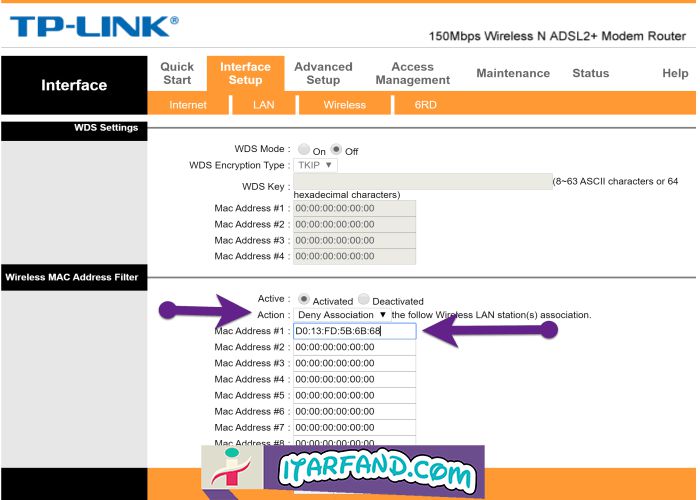Switch to Advanced Setup tab
Viewport: 700px width, 500px height.
tap(323, 73)
